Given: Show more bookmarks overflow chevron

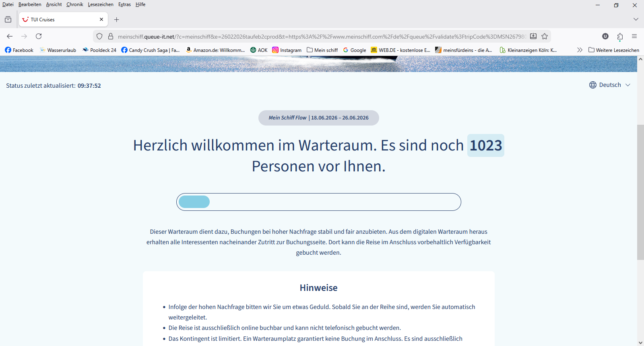Looking at the screenshot, I should tap(580, 50).
